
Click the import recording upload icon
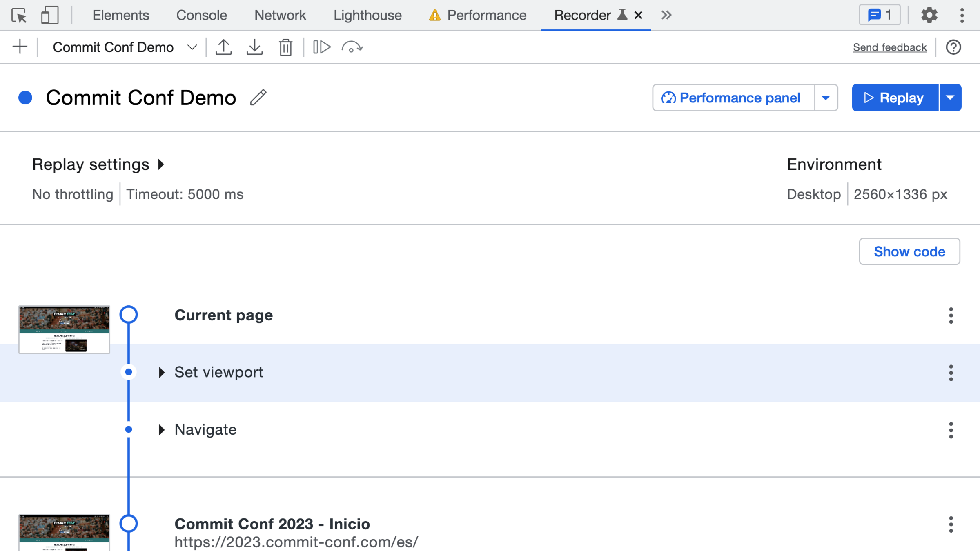(x=224, y=47)
